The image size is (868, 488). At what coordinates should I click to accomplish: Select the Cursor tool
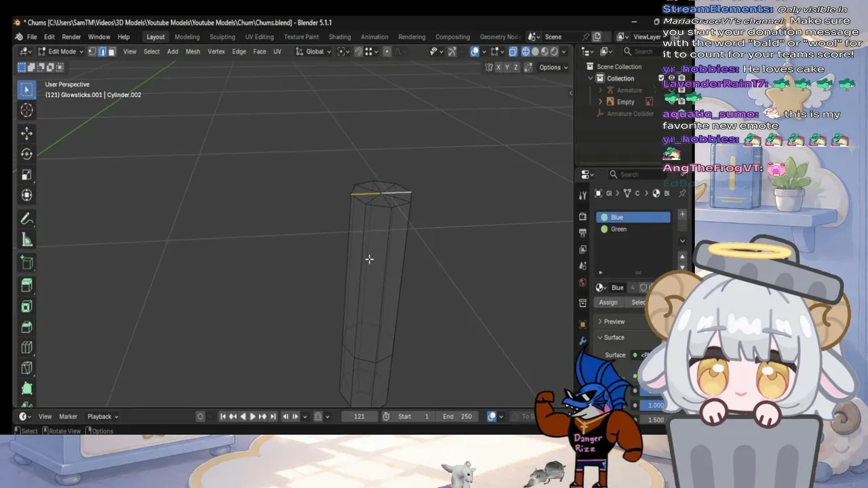tap(26, 110)
